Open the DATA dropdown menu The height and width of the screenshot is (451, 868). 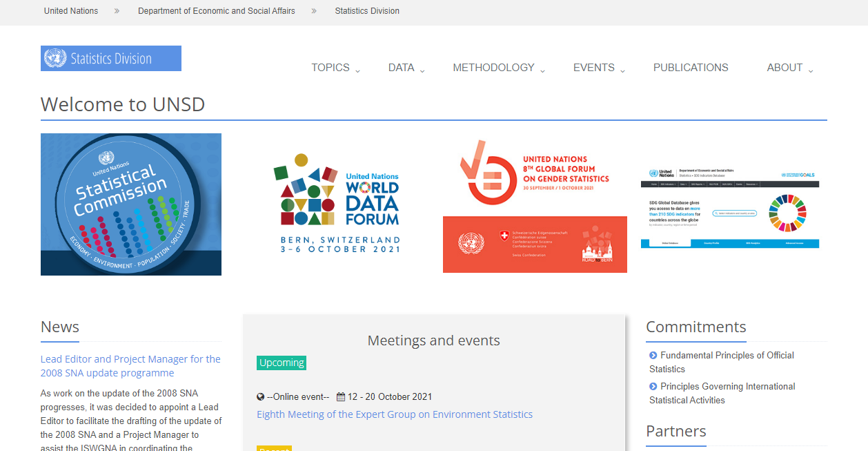click(x=406, y=68)
